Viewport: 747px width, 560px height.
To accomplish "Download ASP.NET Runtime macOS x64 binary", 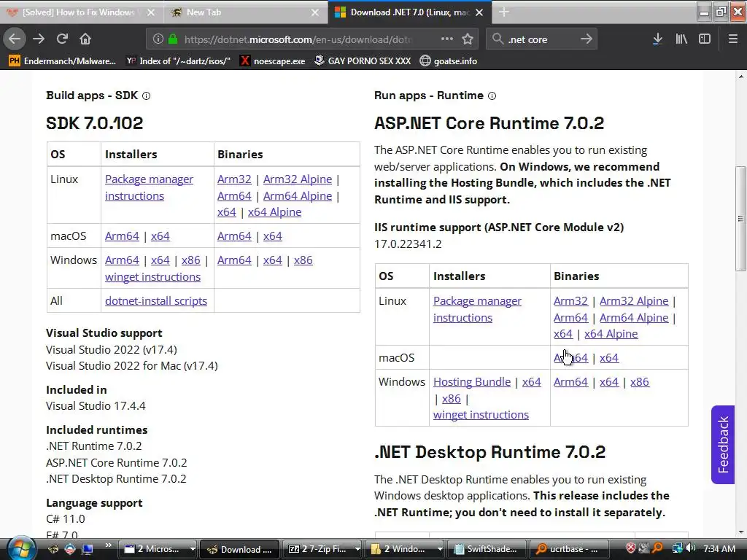I will point(609,358).
